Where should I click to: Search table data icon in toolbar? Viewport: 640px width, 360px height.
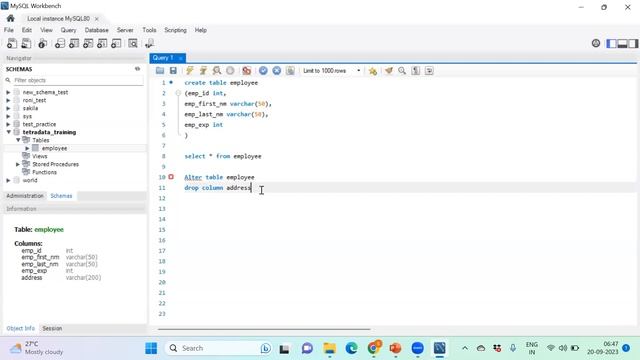tap(133, 43)
